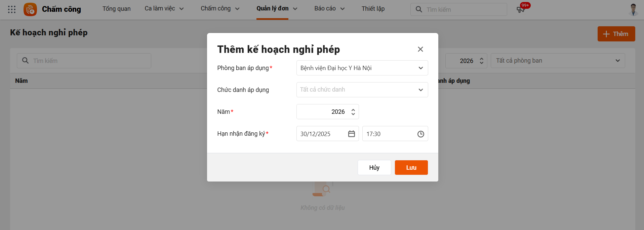This screenshot has height=230, width=644.
Task: Open the Báo cáo menu
Action: pos(329,9)
